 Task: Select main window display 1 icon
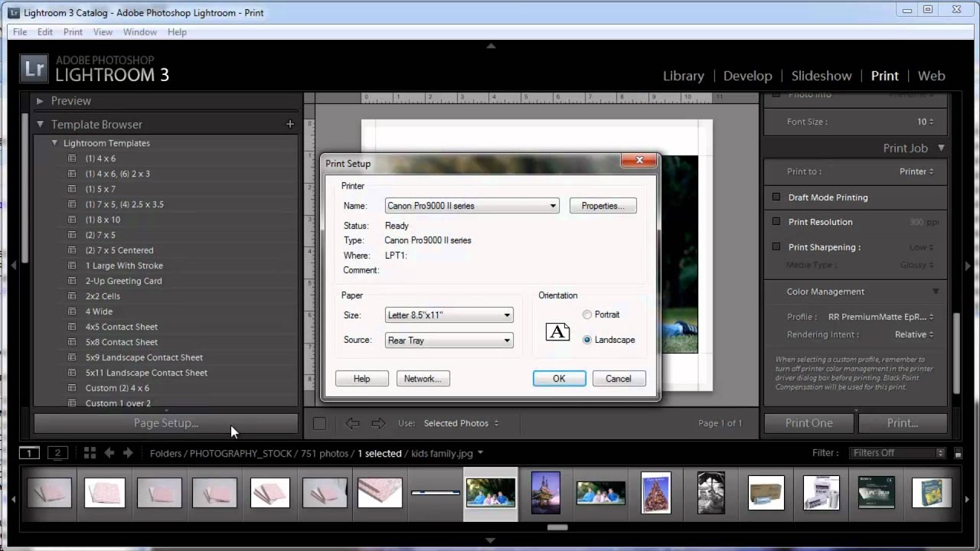[29, 453]
